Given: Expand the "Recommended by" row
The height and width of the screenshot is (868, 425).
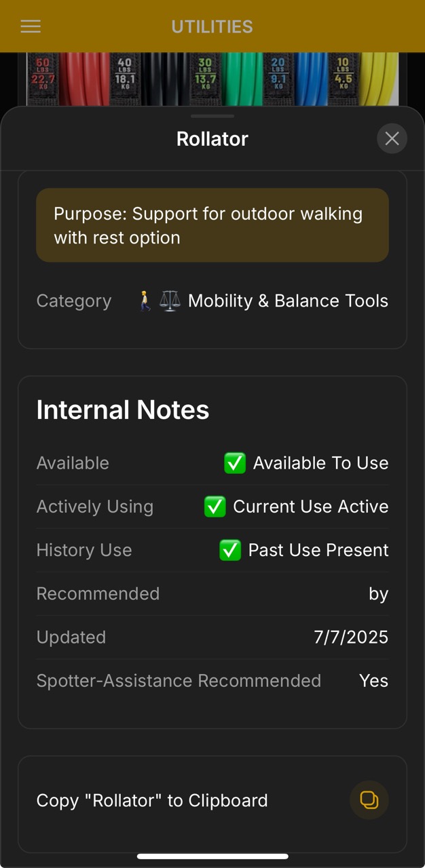Looking at the screenshot, I should [212, 593].
